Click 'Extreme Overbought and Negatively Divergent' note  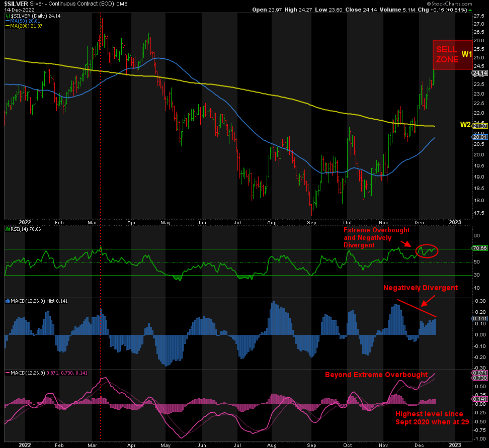(376, 237)
